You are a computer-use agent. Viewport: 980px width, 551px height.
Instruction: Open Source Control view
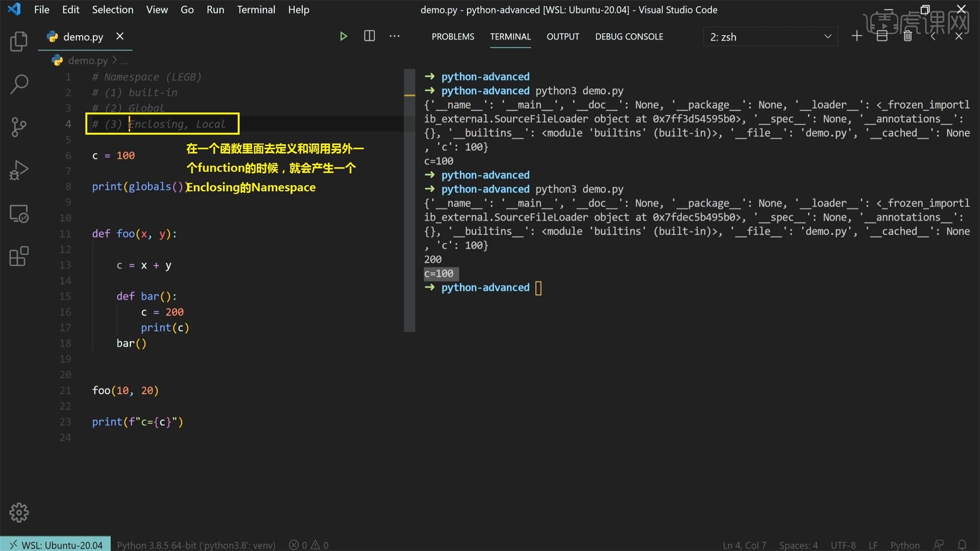(x=19, y=127)
